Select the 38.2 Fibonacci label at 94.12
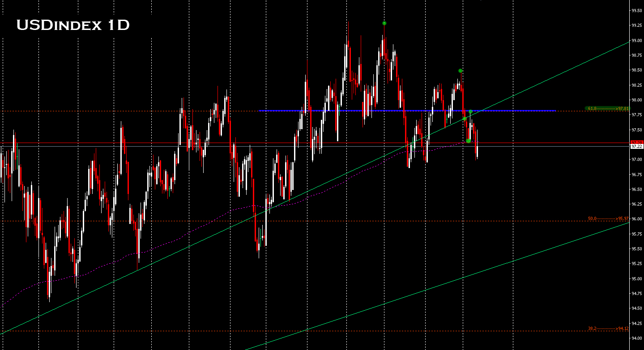The width and height of the screenshot is (644, 350). point(608,329)
